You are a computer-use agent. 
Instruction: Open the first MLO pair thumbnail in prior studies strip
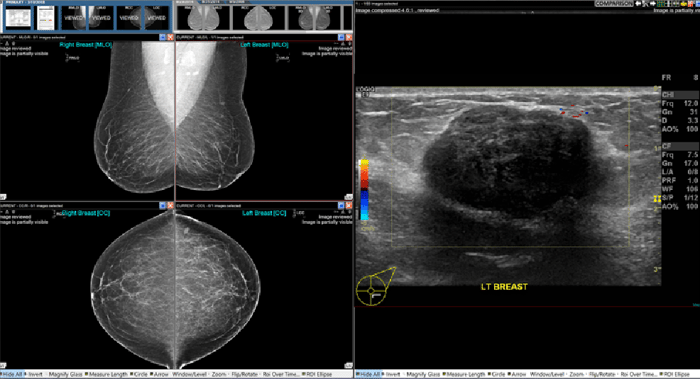pos(203,18)
